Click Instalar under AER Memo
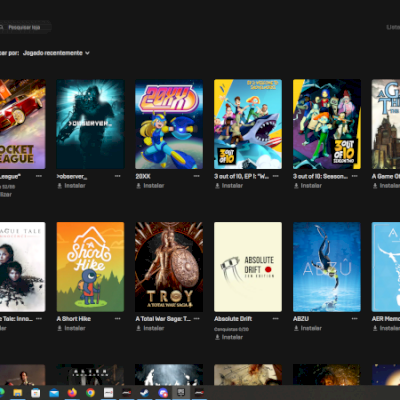 point(390,328)
